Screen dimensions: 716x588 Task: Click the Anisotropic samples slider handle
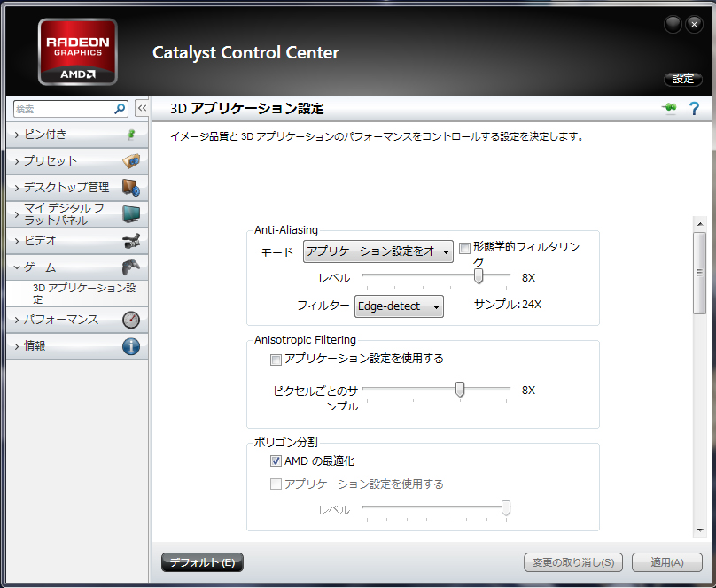point(460,389)
